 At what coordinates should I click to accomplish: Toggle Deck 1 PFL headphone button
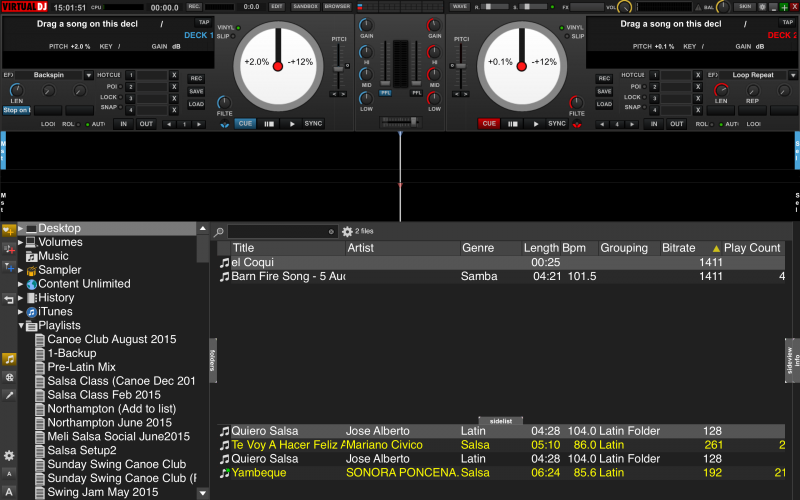click(385, 93)
